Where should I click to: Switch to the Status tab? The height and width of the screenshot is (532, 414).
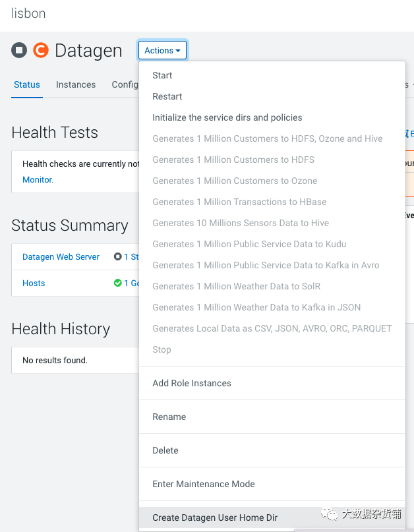click(27, 85)
